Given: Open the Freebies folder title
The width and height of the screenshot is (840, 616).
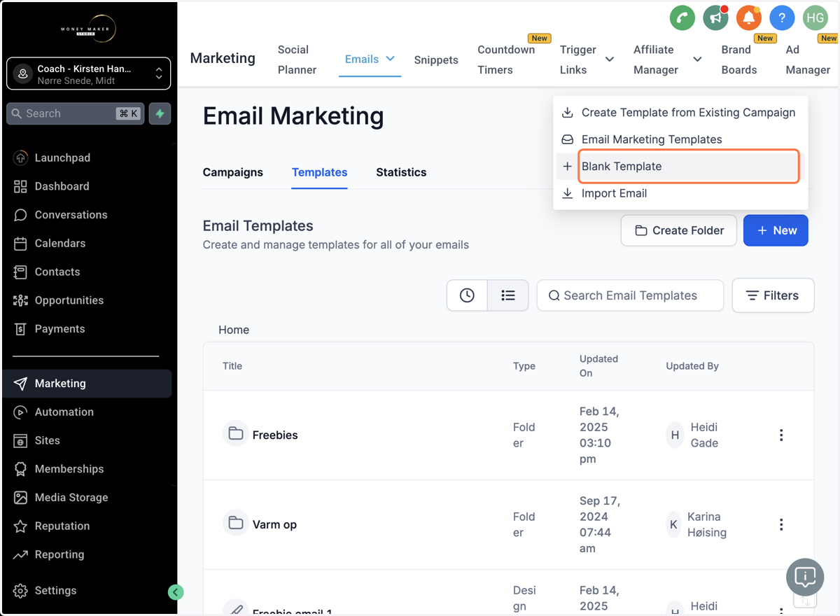Looking at the screenshot, I should pyautogui.click(x=275, y=435).
